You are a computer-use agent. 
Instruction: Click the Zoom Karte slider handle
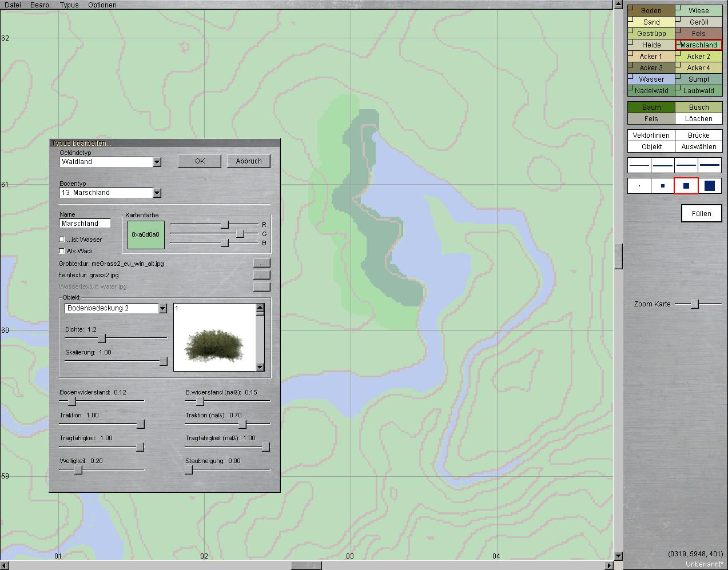pos(694,304)
